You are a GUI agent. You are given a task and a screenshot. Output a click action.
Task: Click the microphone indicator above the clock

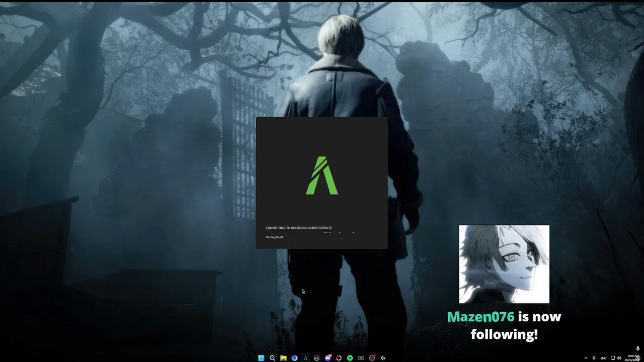(x=638, y=348)
